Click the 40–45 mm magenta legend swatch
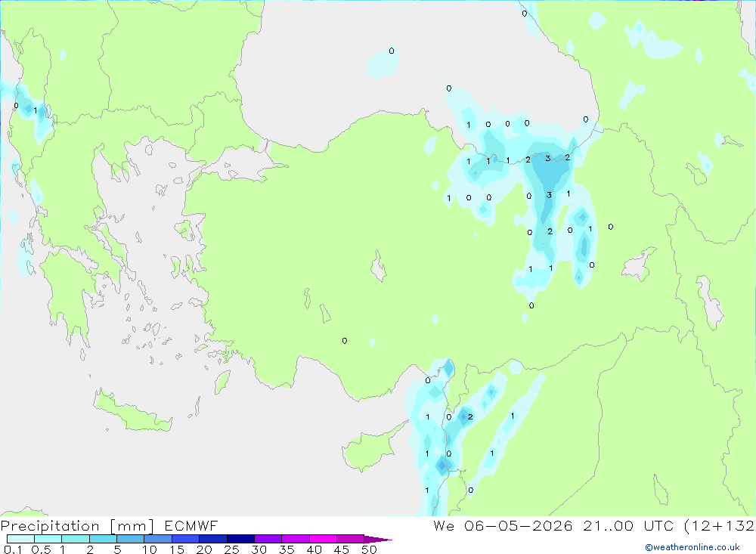Image resolution: width=756 pixels, height=554 pixels. point(323,539)
